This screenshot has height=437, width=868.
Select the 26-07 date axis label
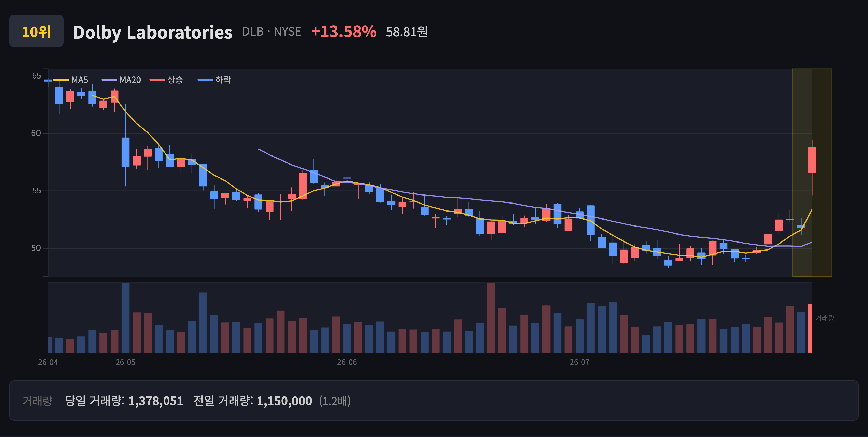click(579, 362)
